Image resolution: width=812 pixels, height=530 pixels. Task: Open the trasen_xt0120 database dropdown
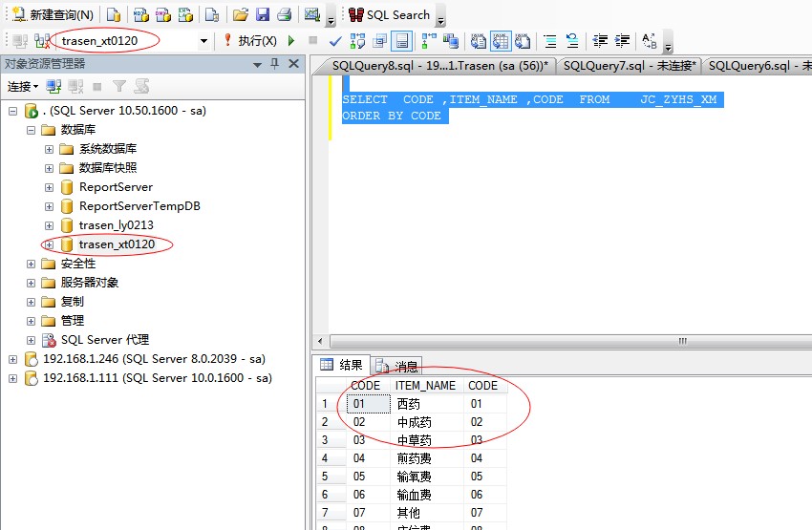click(203, 41)
